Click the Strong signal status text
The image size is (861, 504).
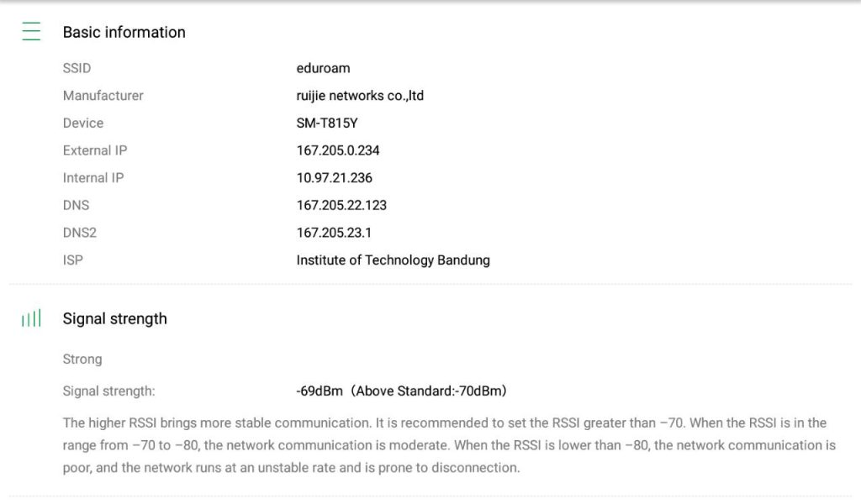point(82,359)
